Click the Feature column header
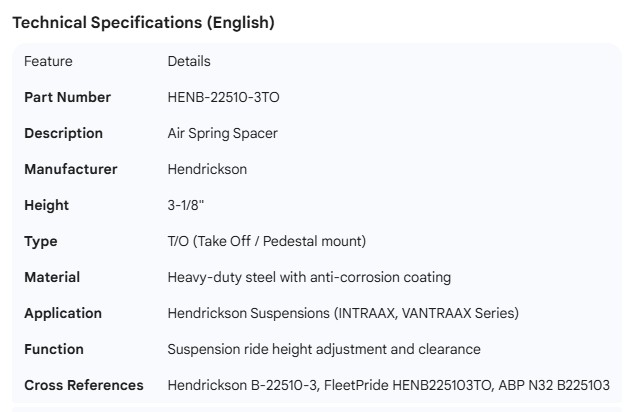 (x=48, y=61)
